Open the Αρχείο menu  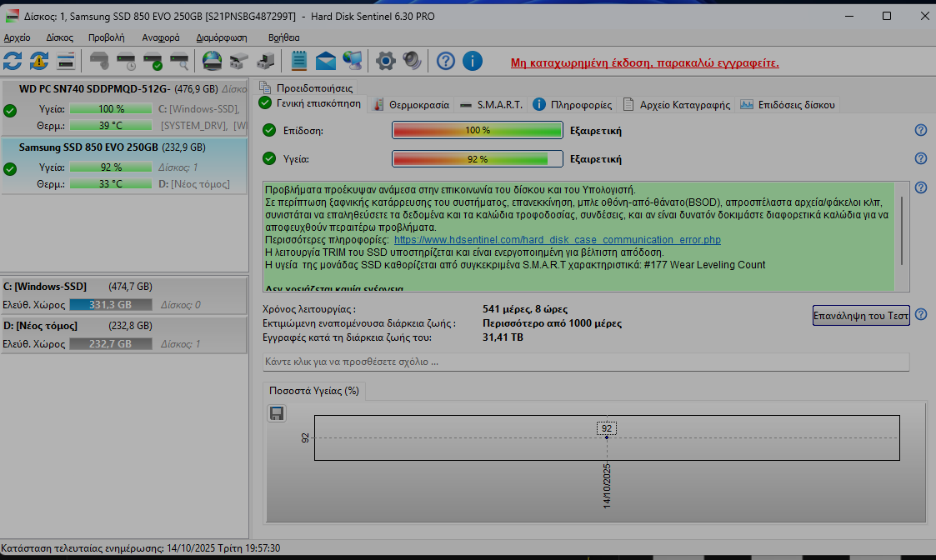coord(18,37)
